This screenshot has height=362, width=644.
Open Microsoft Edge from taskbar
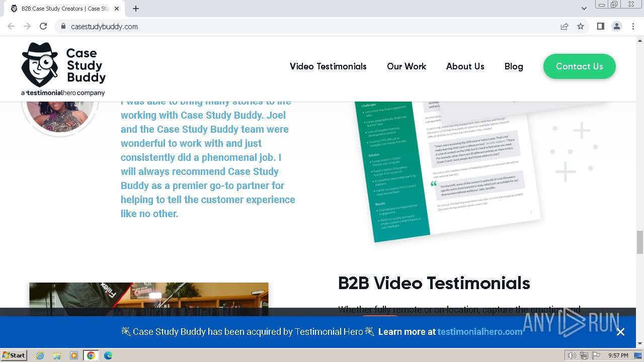[x=108, y=355]
